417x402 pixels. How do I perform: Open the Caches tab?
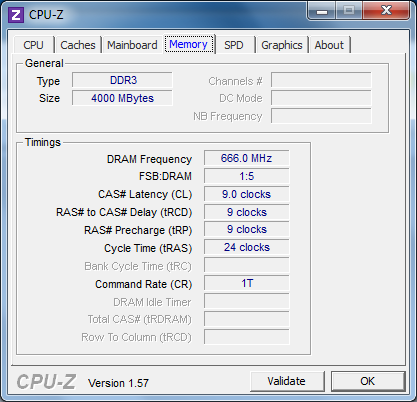click(78, 45)
